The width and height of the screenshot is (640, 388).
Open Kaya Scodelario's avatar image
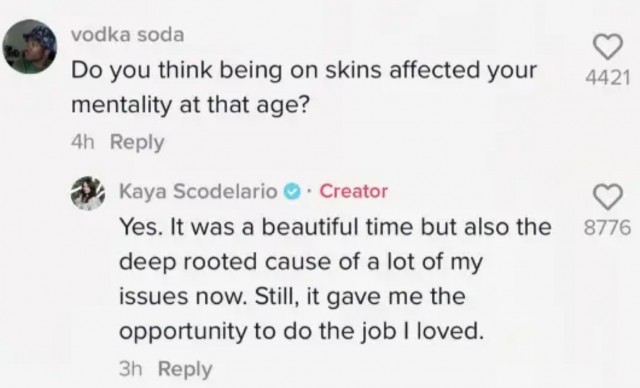click(88, 193)
